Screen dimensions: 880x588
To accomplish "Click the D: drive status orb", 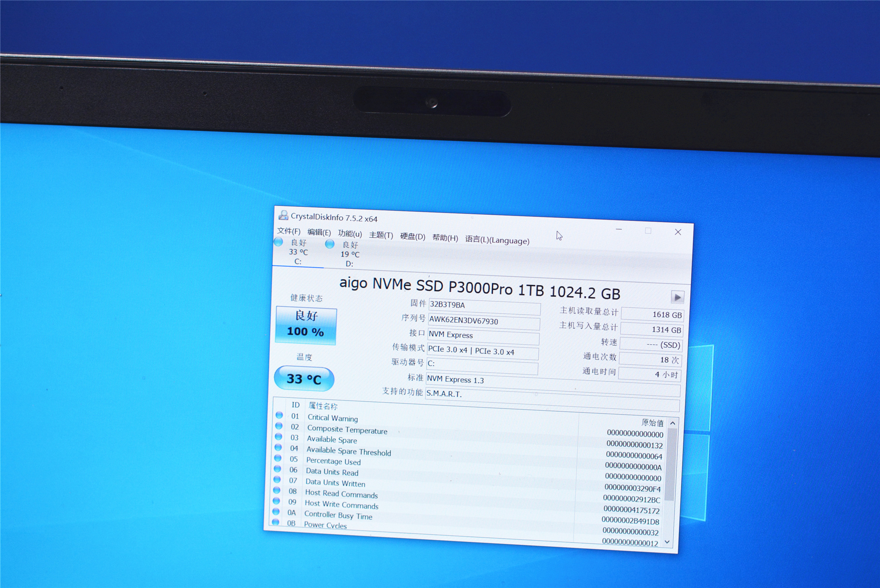I will (x=330, y=244).
